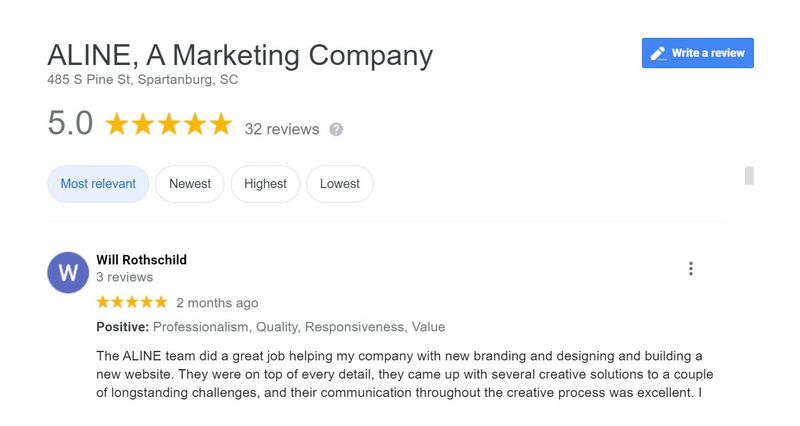Click the 485 S Pine St address
The height and width of the screenshot is (426, 800).
click(142, 80)
